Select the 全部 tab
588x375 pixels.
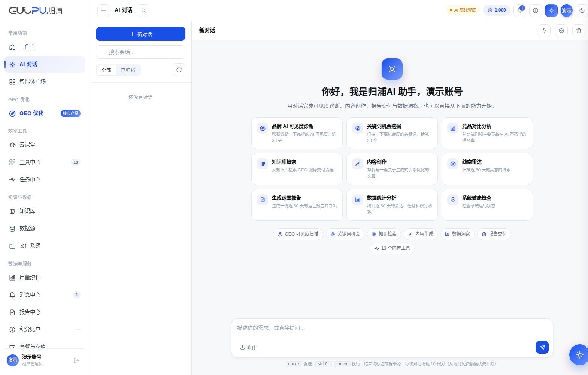click(x=106, y=70)
